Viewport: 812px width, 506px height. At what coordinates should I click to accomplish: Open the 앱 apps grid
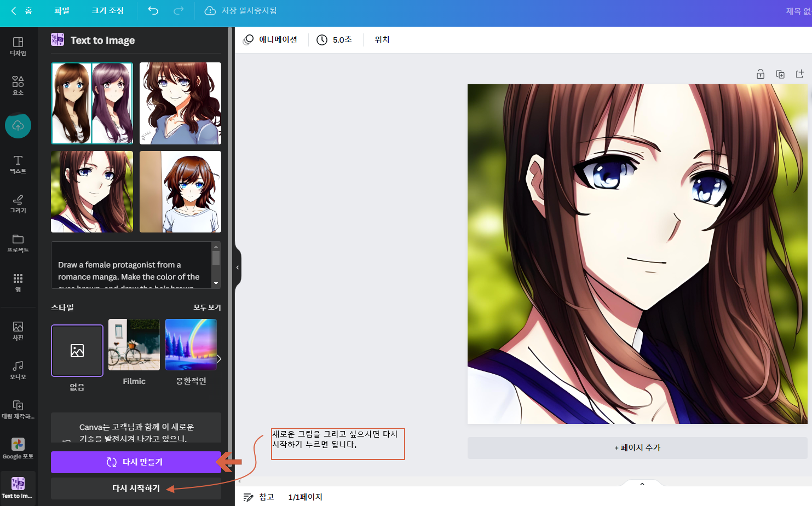[18, 283]
